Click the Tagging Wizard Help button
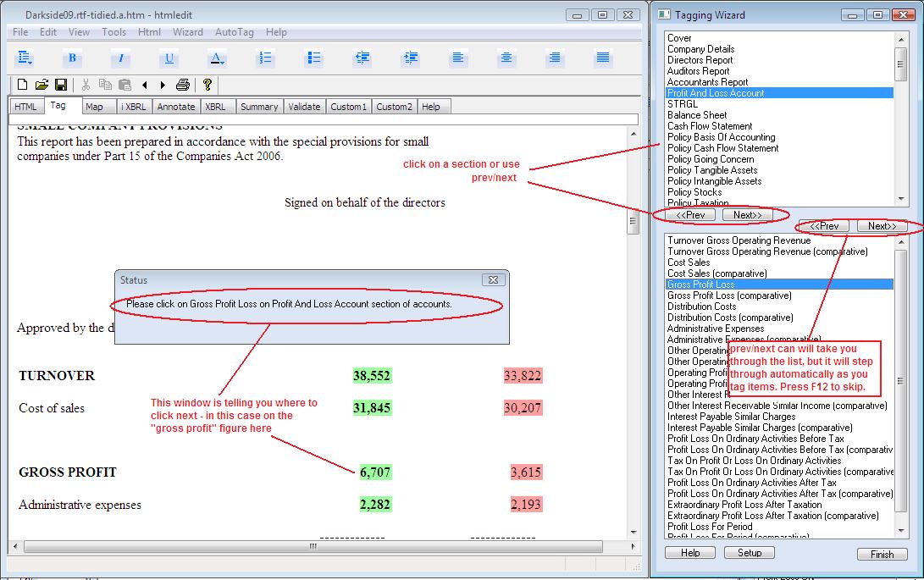 [x=690, y=553]
